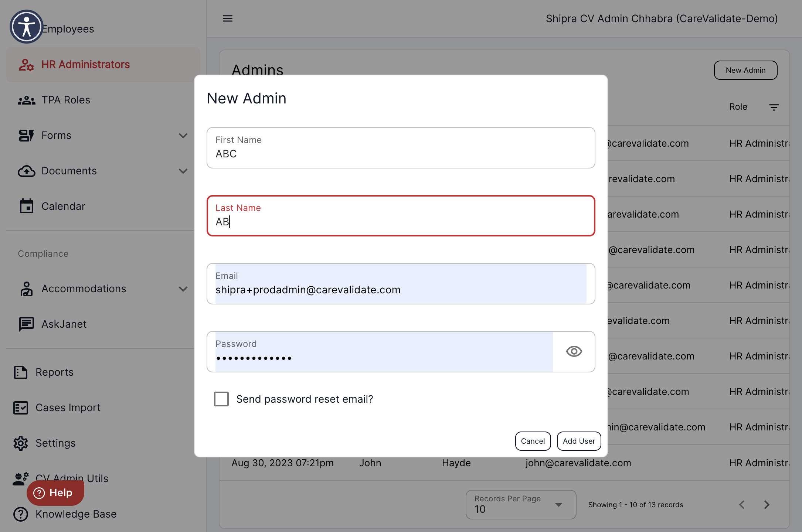Go to next page of records
The height and width of the screenshot is (532, 802).
pos(767,505)
